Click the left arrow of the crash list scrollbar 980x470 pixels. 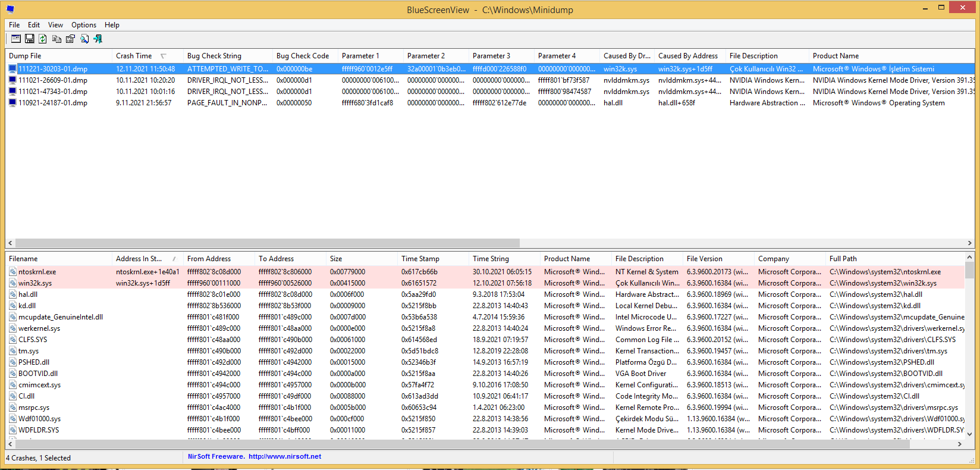pos(10,243)
